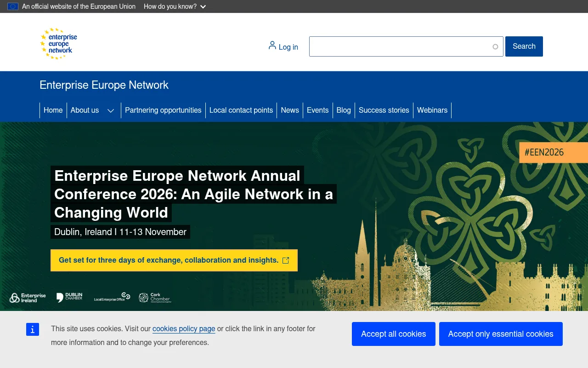Click the Cork Chamber logo

point(155,298)
